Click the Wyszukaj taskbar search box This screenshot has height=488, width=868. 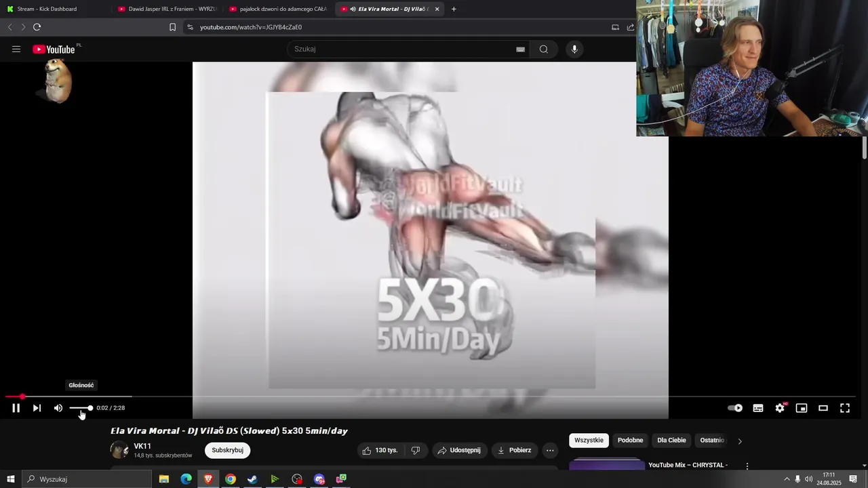point(87,479)
